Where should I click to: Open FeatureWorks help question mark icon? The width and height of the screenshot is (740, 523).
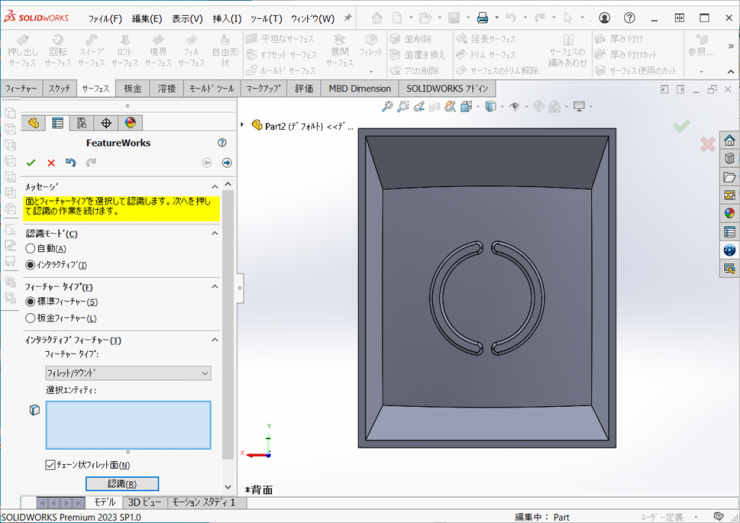click(221, 143)
